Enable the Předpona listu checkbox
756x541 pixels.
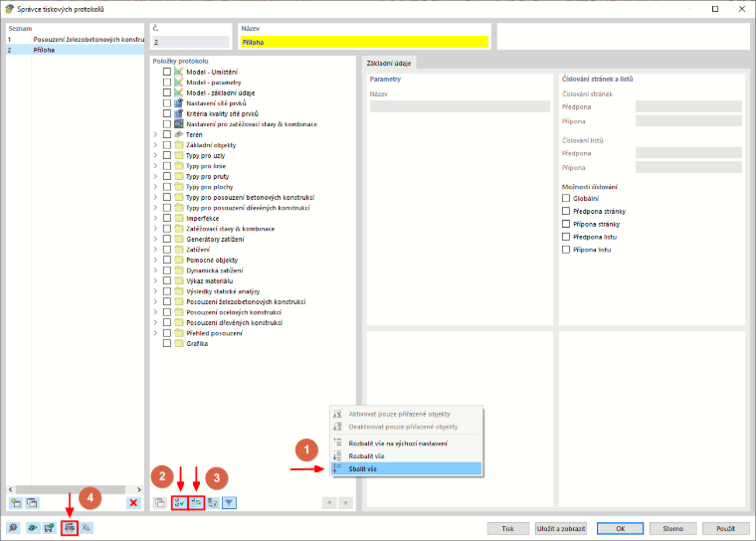point(566,237)
